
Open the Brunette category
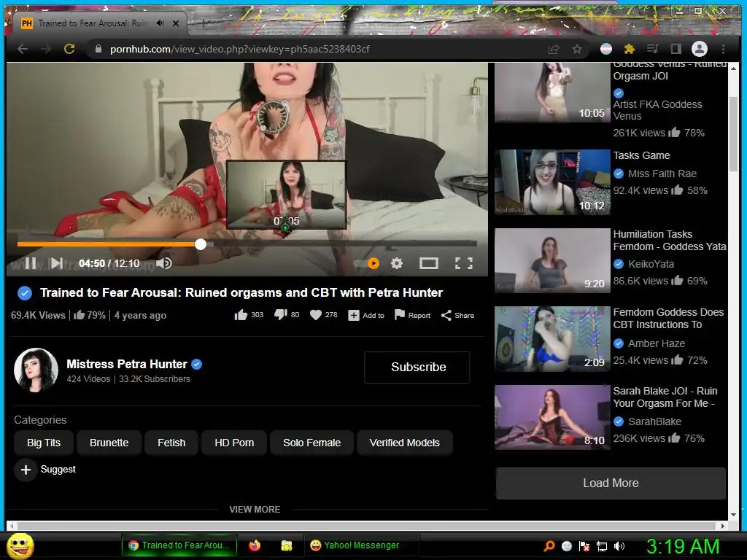point(109,443)
